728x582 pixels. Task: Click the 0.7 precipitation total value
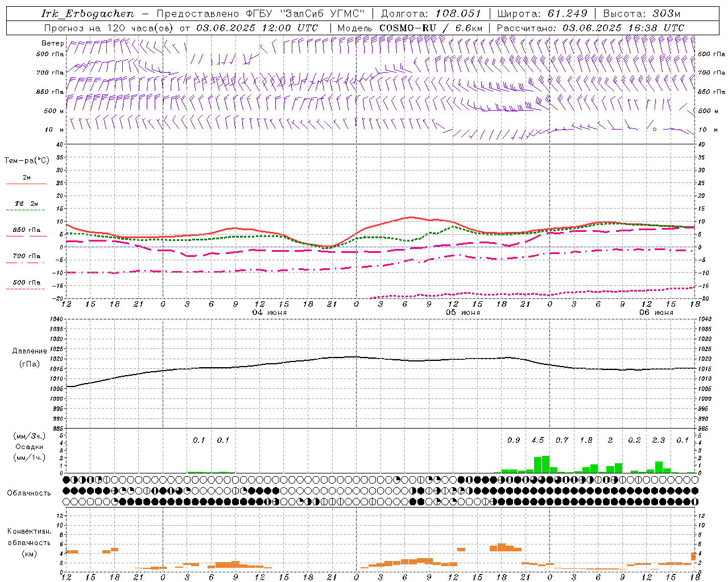coord(561,440)
